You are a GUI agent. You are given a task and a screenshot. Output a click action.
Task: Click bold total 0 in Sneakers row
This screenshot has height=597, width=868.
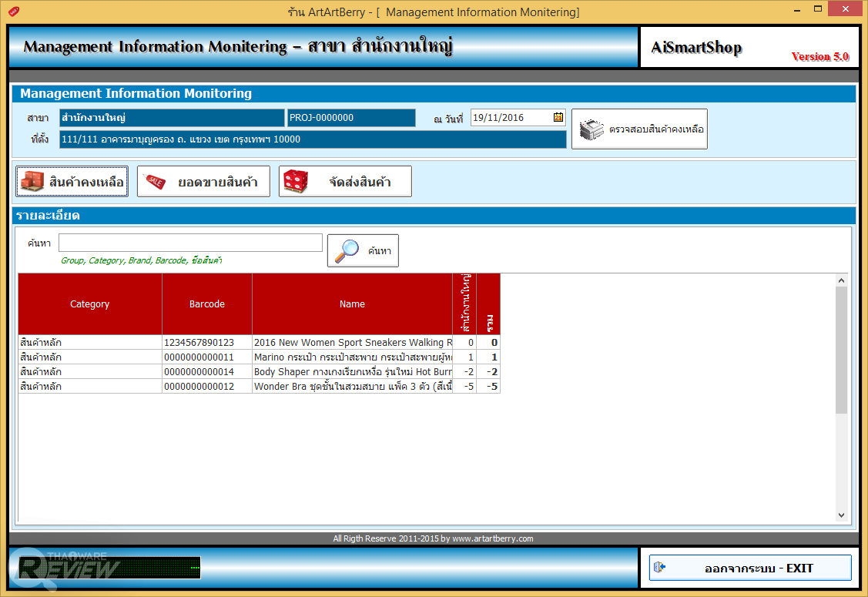coord(488,342)
